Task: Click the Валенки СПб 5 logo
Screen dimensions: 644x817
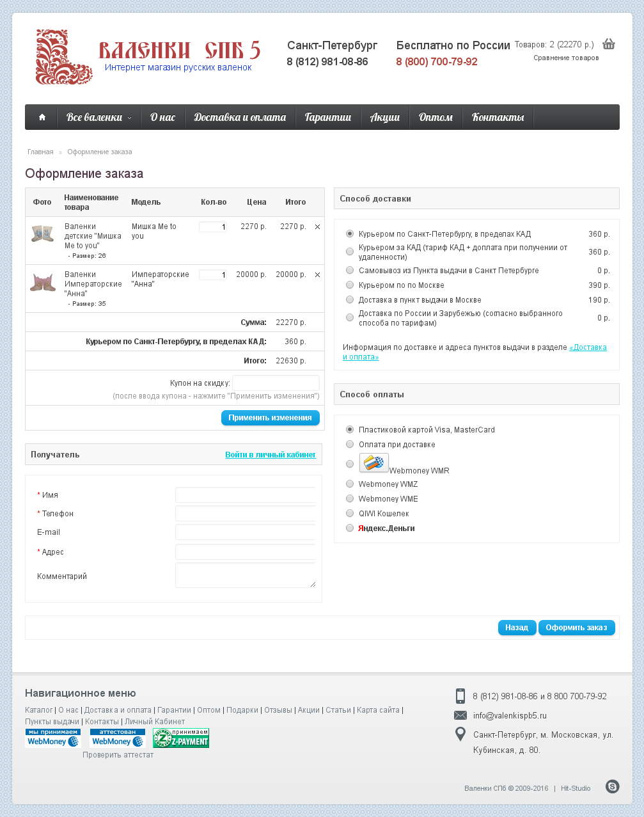Action: (x=147, y=57)
